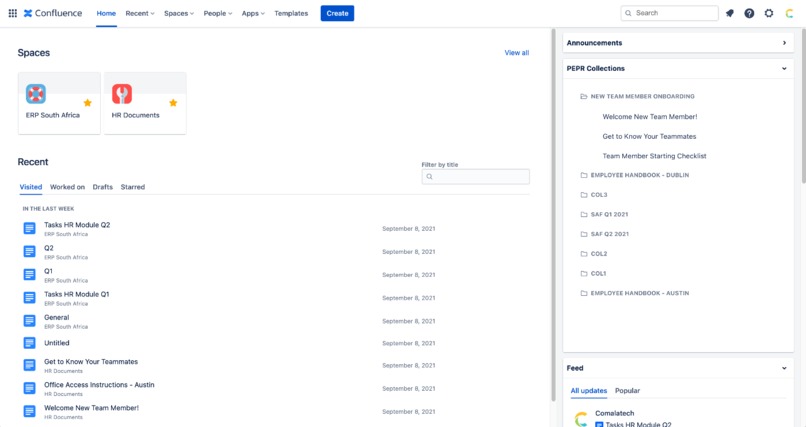Image resolution: width=806 pixels, height=427 pixels.
Task: Open the app switcher grid icon
Action: coord(12,13)
